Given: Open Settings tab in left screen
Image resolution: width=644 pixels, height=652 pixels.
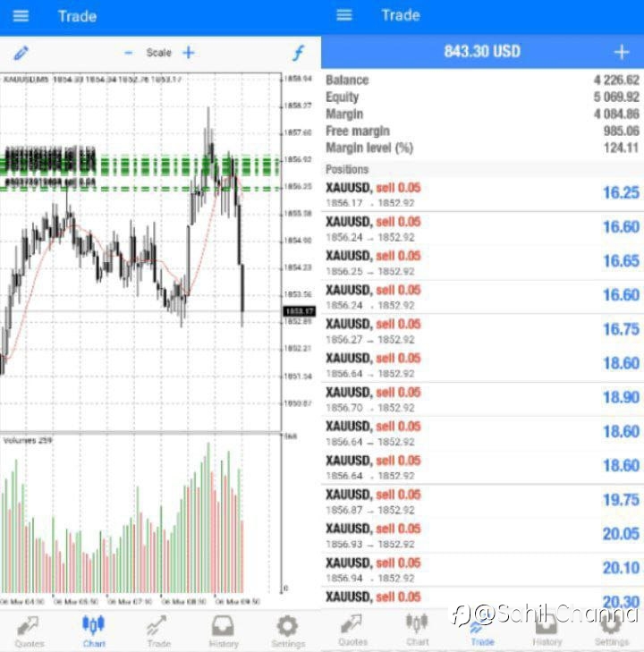Looking at the screenshot, I should point(288,631).
